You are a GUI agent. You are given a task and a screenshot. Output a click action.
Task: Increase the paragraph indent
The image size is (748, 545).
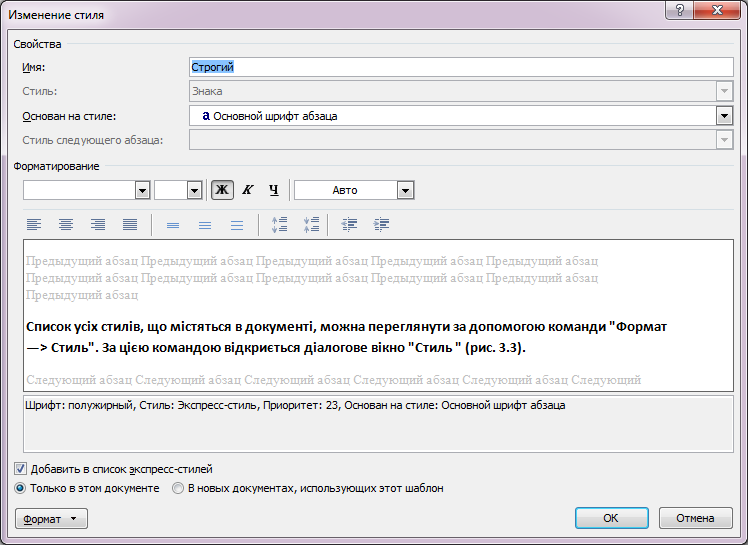[381, 224]
